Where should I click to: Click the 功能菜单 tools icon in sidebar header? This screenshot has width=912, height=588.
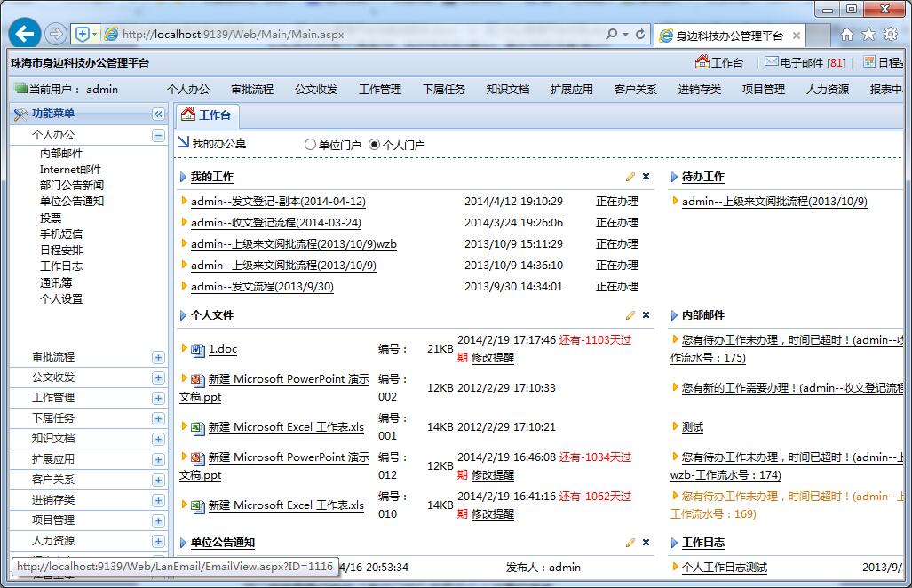(21, 114)
